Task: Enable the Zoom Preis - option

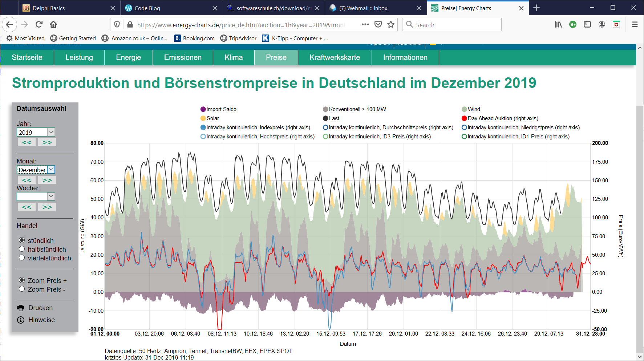Action: pos(22,289)
